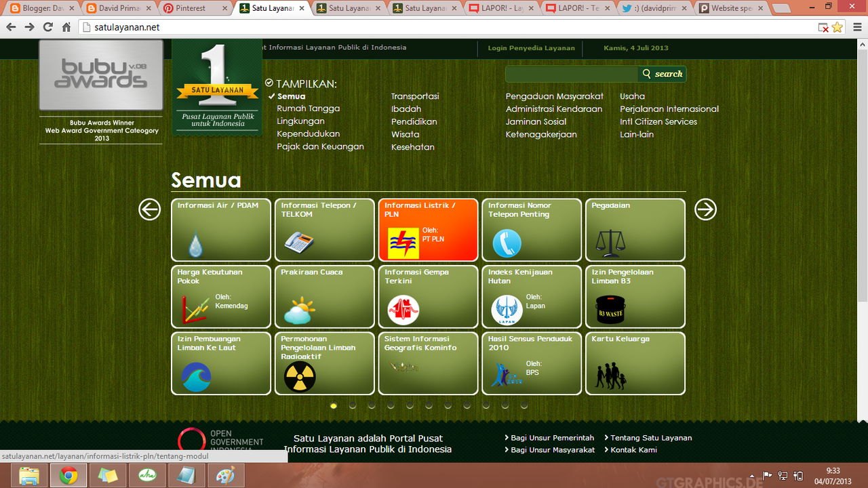Image resolution: width=868 pixels, height=488 pixels.
Task: Filter by Transportasi category
Action: (x=415, y=96)
